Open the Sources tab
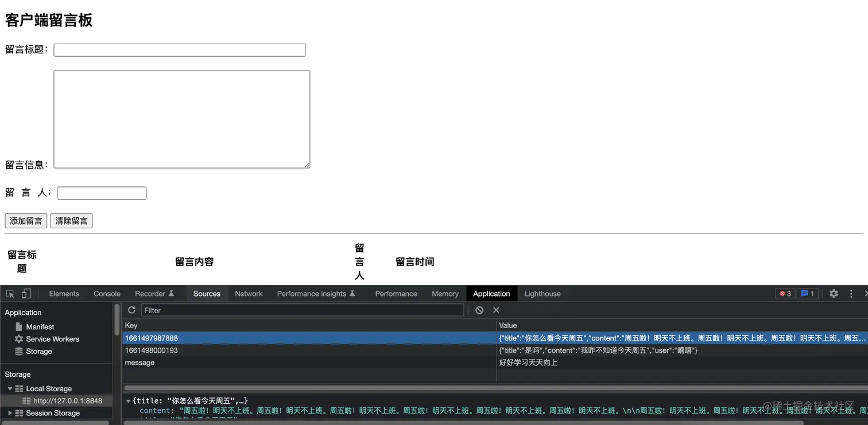This screenshot has height=425, width=868. pos(207,294)
